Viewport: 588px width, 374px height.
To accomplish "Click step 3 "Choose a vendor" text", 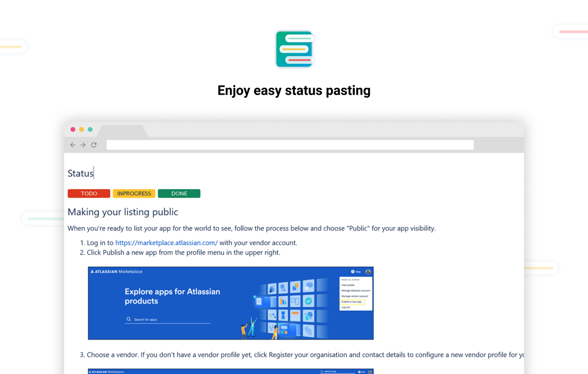I will [305, 355].
